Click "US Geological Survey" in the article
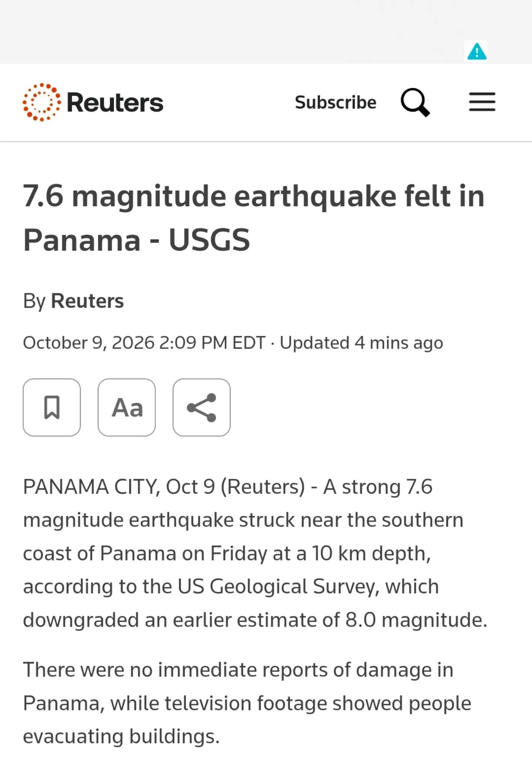 tap(278, 587)
